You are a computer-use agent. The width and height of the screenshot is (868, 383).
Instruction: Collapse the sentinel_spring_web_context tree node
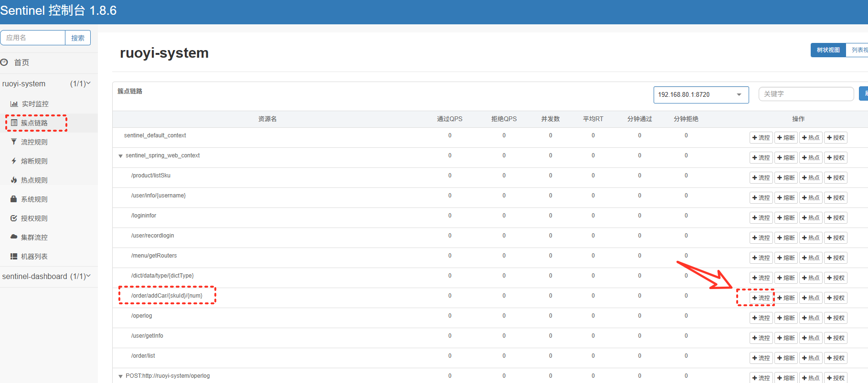click(121, 156)
